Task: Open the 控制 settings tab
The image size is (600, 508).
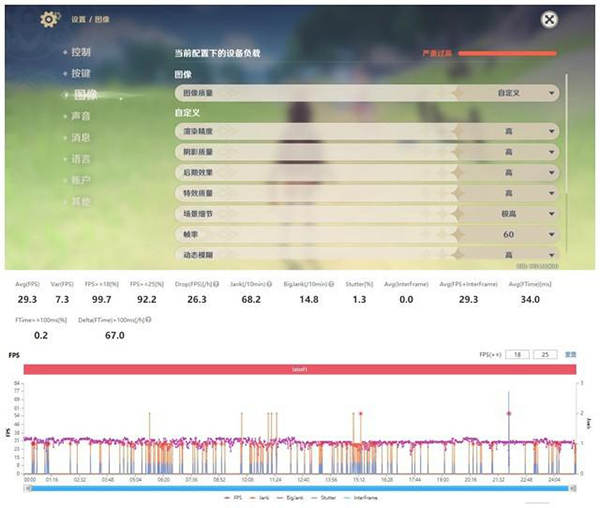Action: (x=81, y=52)
